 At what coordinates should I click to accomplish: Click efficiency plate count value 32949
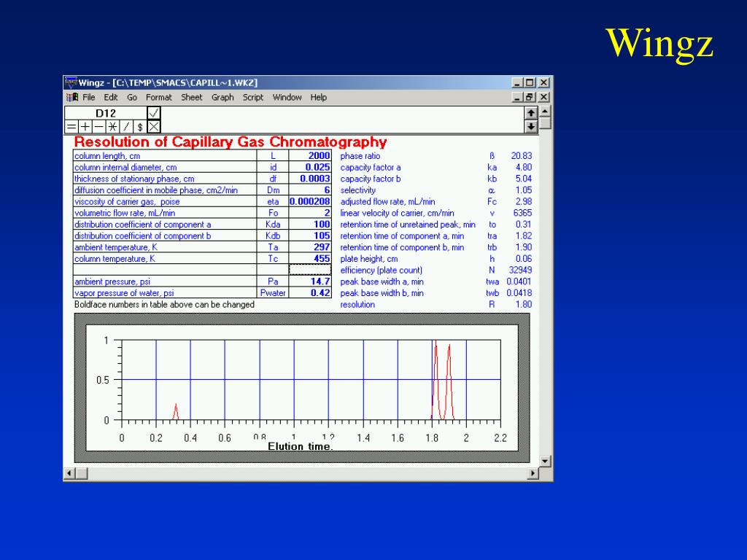tap(520, 270)
